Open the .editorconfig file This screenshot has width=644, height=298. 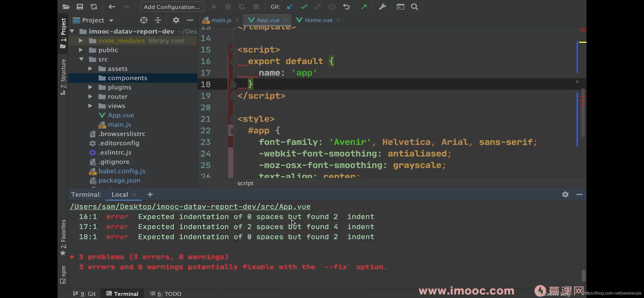point(119,143)
